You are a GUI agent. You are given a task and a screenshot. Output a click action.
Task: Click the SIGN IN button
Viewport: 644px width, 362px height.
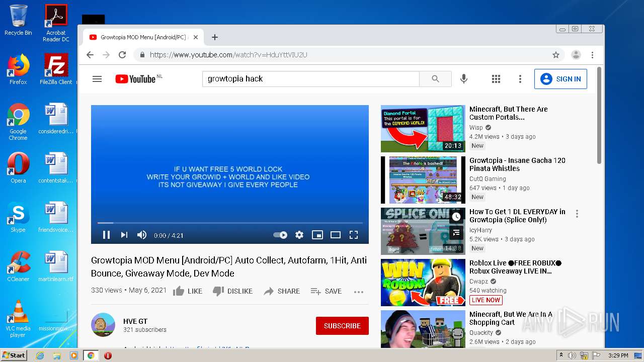click(560, 79)
